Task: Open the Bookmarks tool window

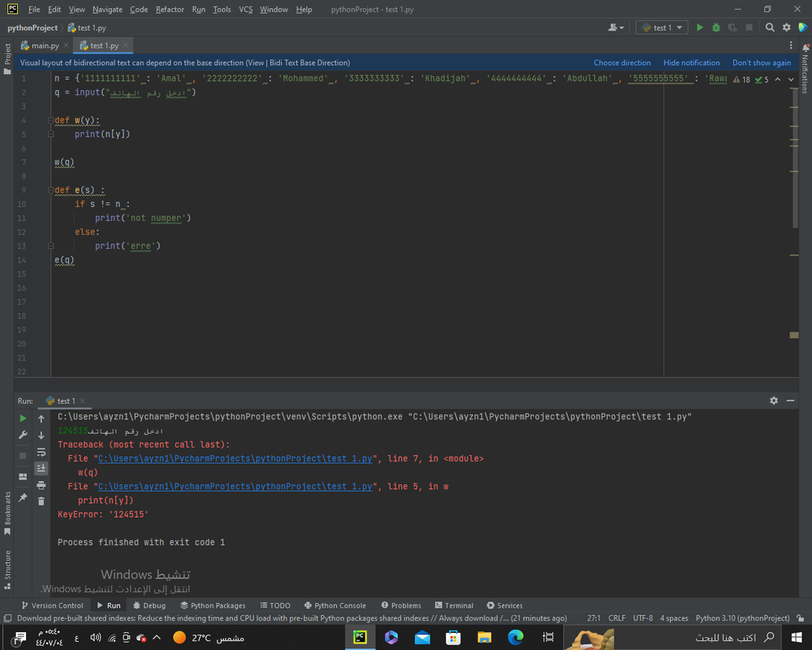Action: [x=7, y=513]
